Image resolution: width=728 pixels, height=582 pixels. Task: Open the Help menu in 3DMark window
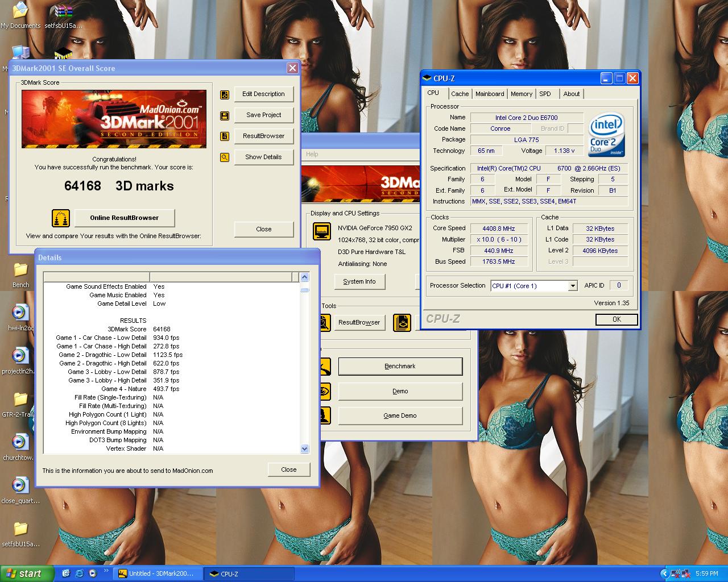[x=312, y=154]
